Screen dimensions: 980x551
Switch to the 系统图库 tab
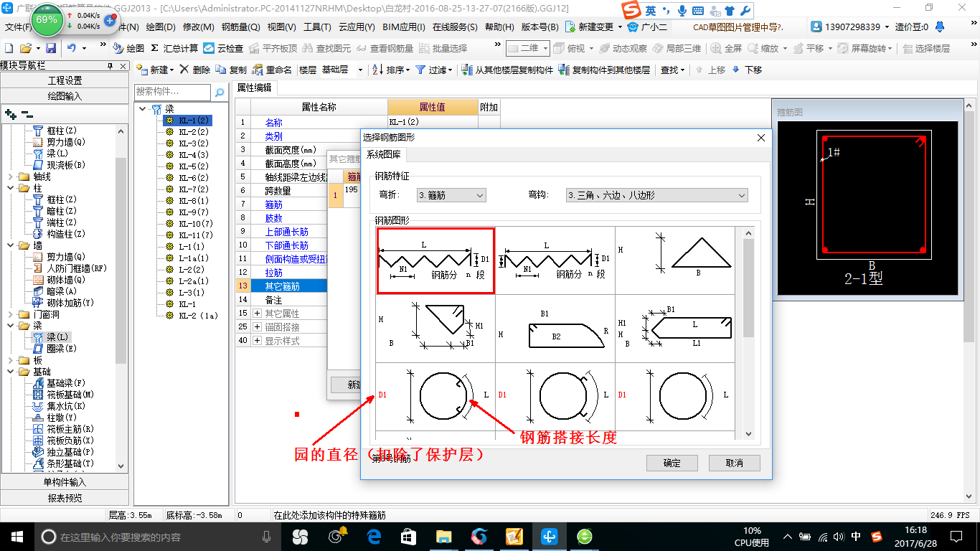(x=384, y=154)
